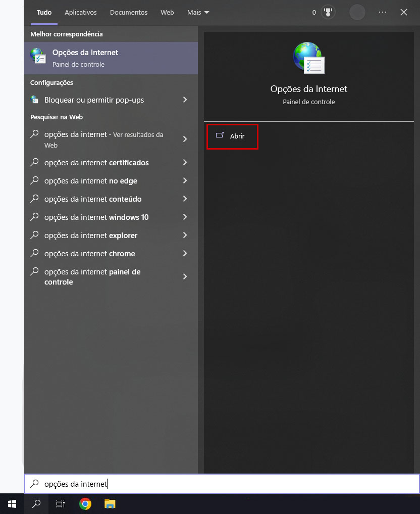Screen dimensions: 420x514
Task: Expand the Mais dropdown filter
Action: 198,12
